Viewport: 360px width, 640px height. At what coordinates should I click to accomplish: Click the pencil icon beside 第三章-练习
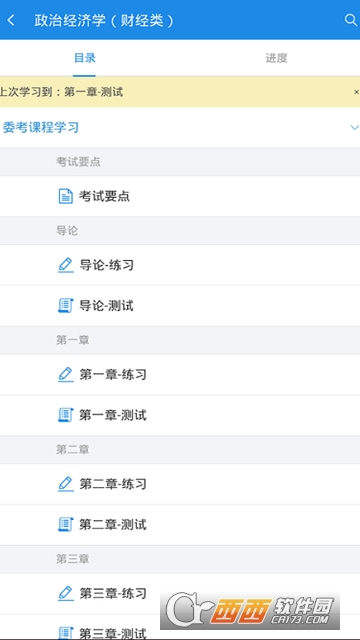[66, 593]
